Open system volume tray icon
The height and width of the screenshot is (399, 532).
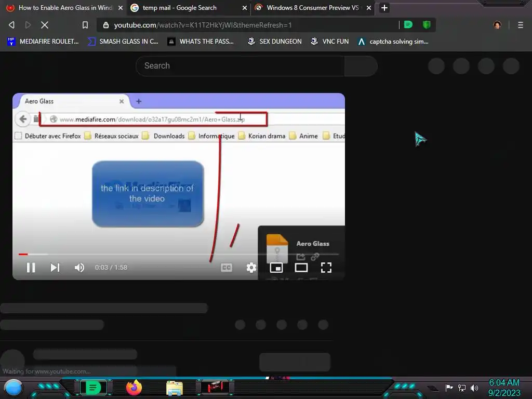474,388
